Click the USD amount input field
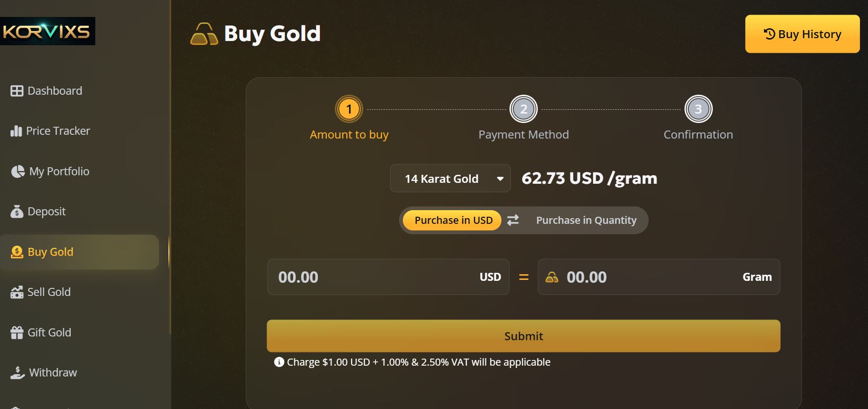 tap(388, 277)
